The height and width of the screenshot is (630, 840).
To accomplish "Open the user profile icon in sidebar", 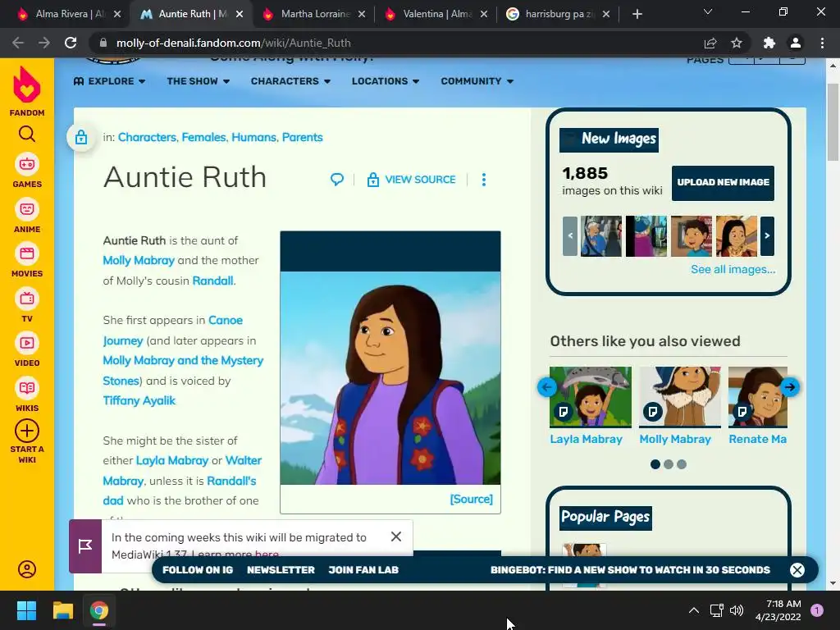I will click(x=27, y=569).
